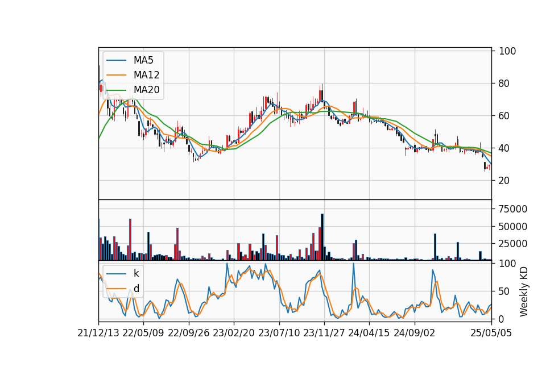Click the MA20 legend label

click(x=146, y=90)
